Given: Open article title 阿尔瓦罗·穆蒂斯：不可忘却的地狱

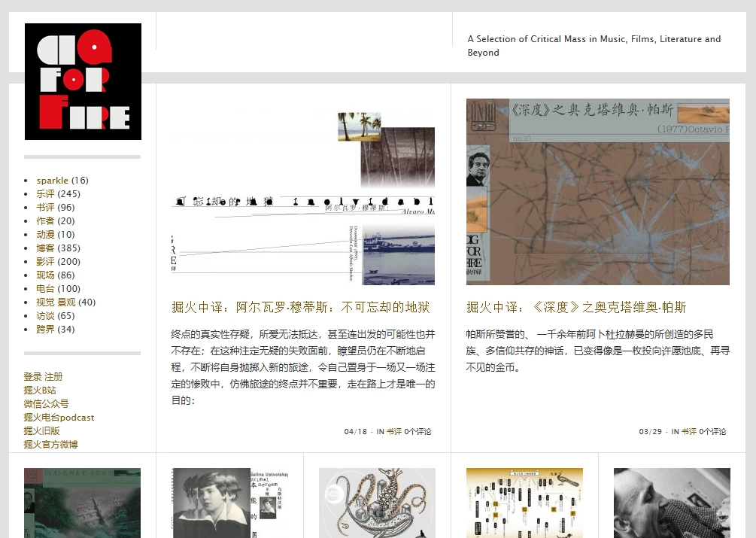Looking at the screenshot, I should coord(300,307).
